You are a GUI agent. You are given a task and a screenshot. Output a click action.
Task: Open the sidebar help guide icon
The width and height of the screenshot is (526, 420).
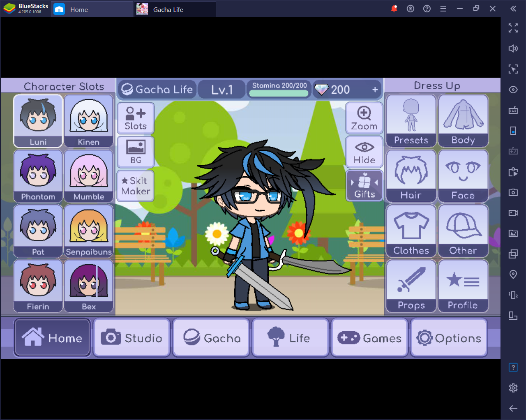pos(513,367)
